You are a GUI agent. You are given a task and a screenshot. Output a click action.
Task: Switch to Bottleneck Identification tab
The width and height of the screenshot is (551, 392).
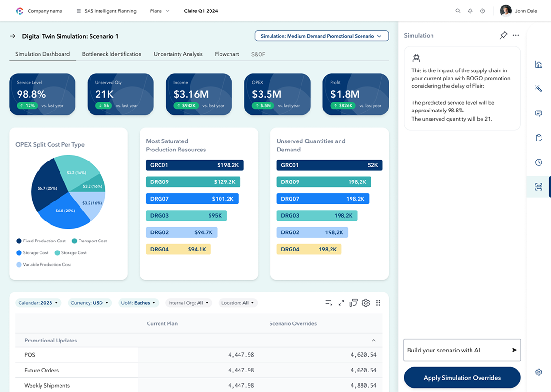112,54
